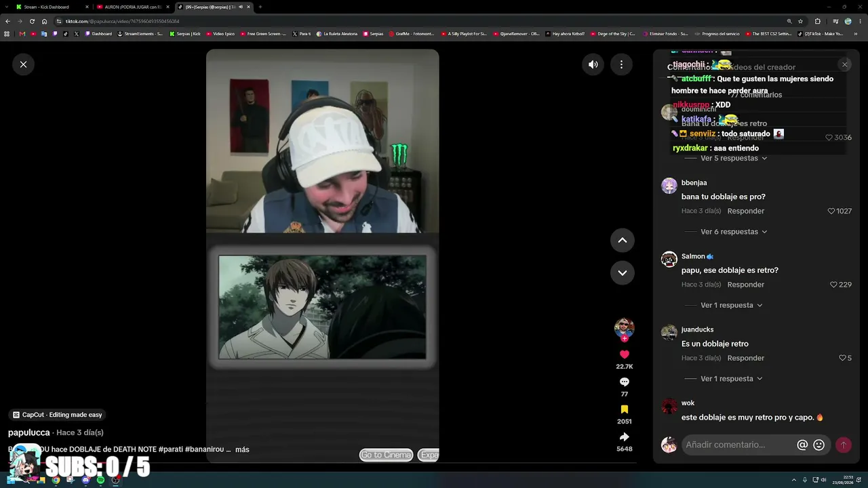
Task: Open the Serpias | Kick bookmark
Action: 185,33
